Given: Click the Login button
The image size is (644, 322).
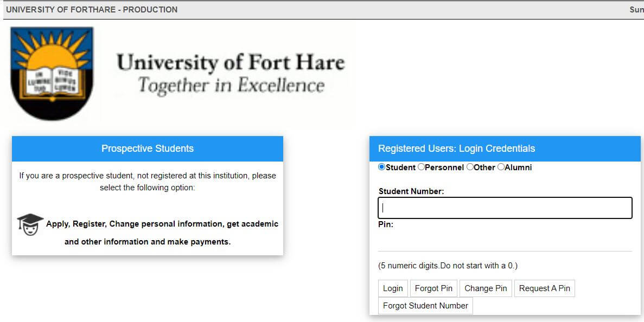Looking at the screenshot, I should (x=393, y=288).
